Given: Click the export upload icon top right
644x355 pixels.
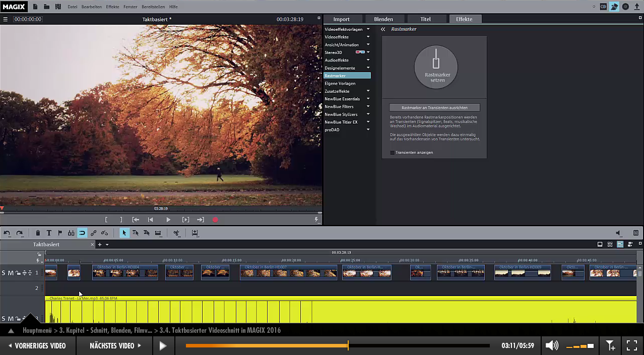Looking at the screenshot, I should point(637,7).
